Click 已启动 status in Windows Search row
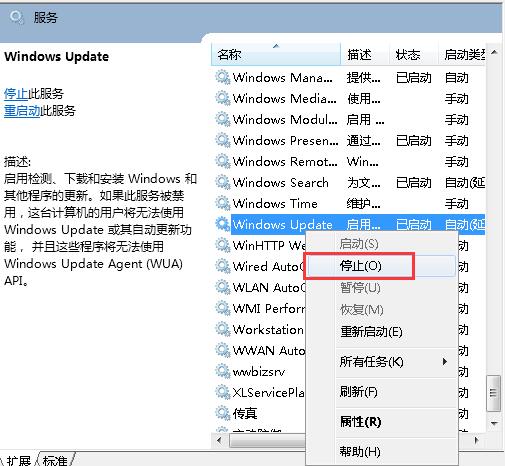Image resolution: width=505 pixels, height=466 pixels. click(x=413, y=182)
